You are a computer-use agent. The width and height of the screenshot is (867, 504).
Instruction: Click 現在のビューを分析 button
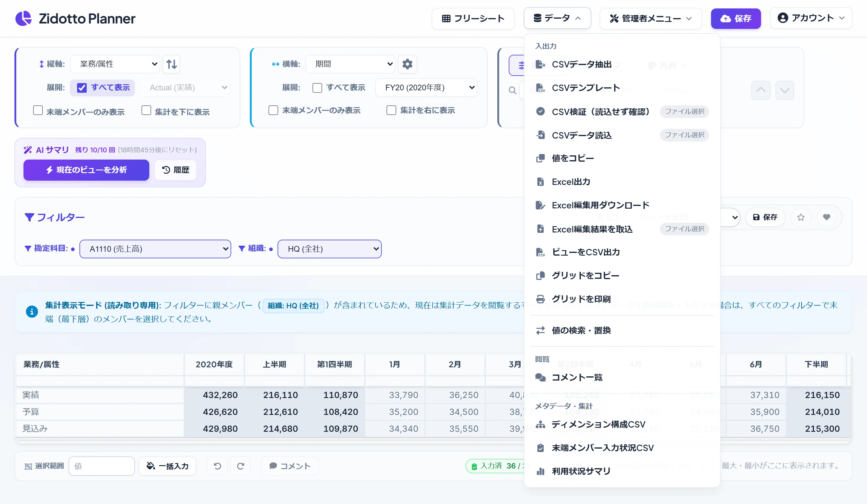(86, 170)
